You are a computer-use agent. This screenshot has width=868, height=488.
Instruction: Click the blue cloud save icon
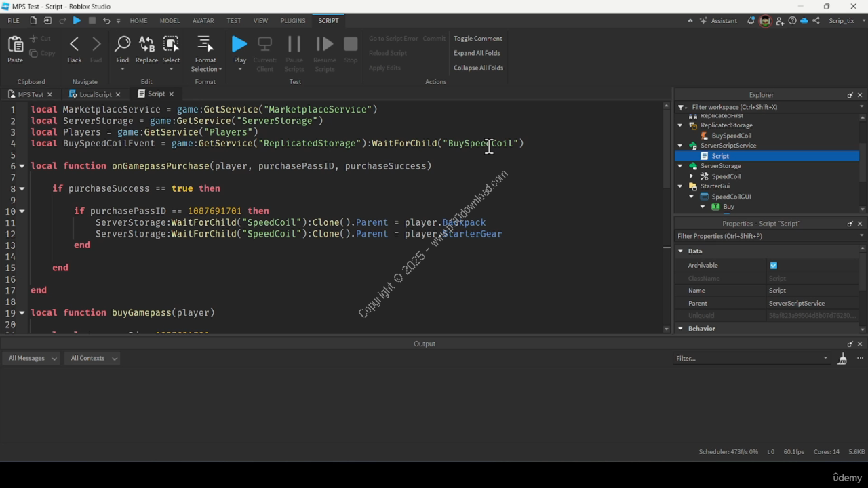pos(804,21)
